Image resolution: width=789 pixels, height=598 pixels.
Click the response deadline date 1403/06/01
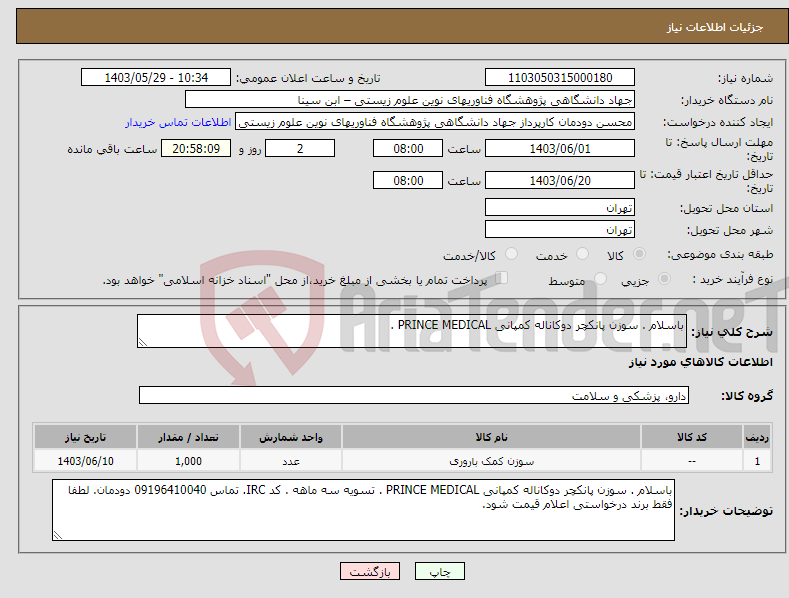(x=560, y=148)
